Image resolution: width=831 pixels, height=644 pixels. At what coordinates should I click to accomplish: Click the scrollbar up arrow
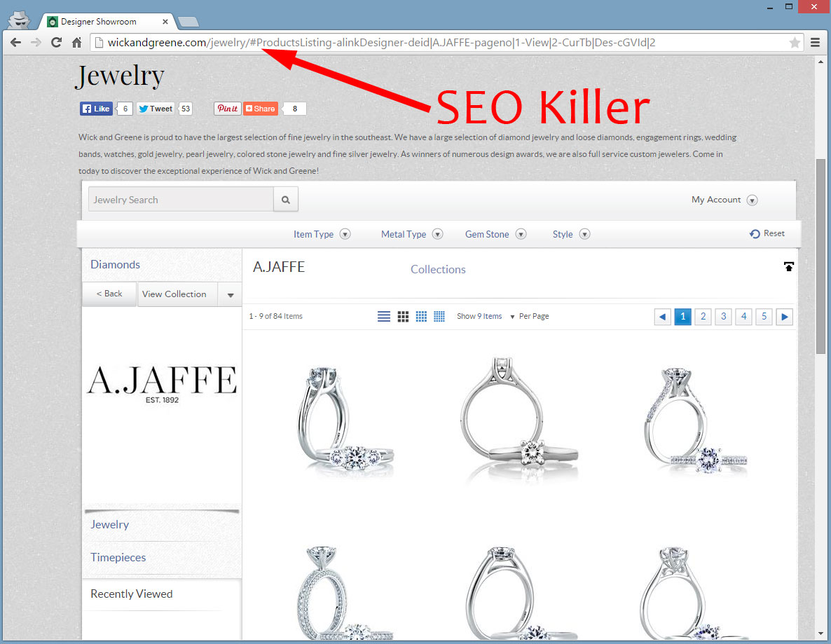[821, 62]
